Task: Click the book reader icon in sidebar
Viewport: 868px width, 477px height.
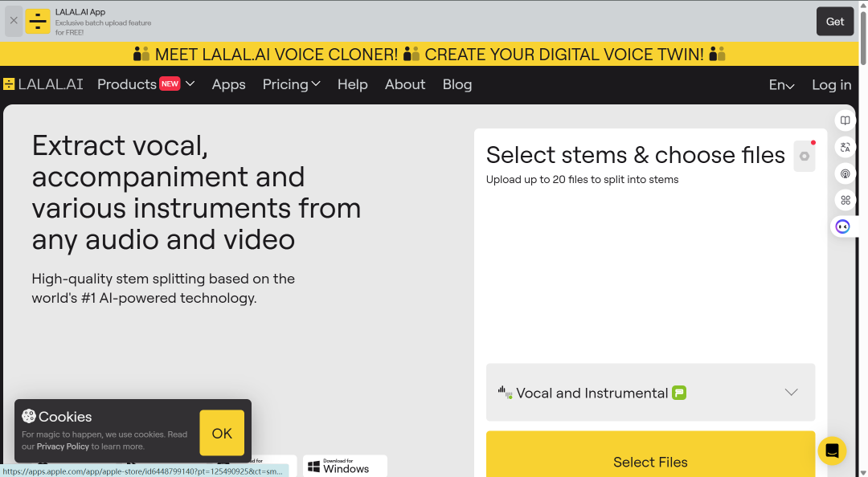Action: click(x=845, y=120)
